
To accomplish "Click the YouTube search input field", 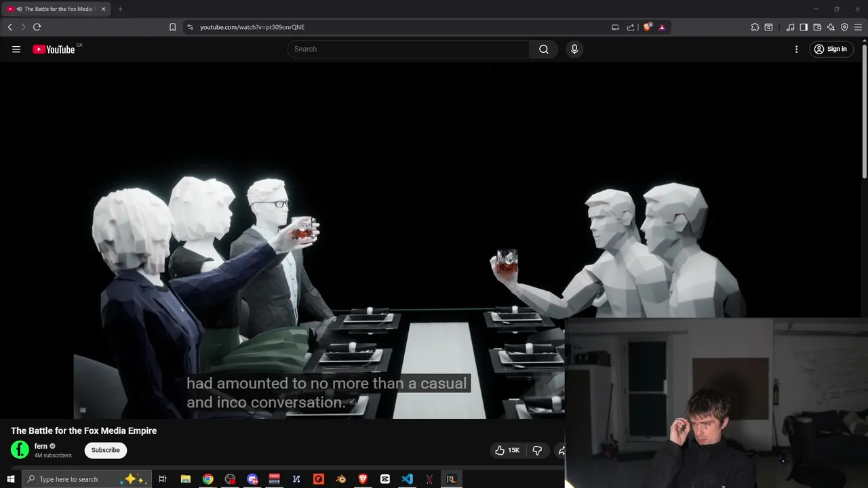I will (x=409, y=49).
